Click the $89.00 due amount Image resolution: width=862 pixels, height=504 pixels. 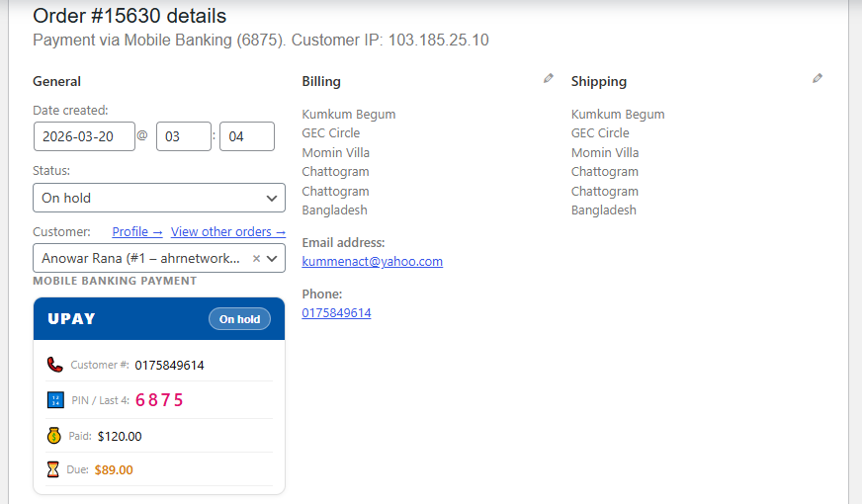[x=114, y=470]
